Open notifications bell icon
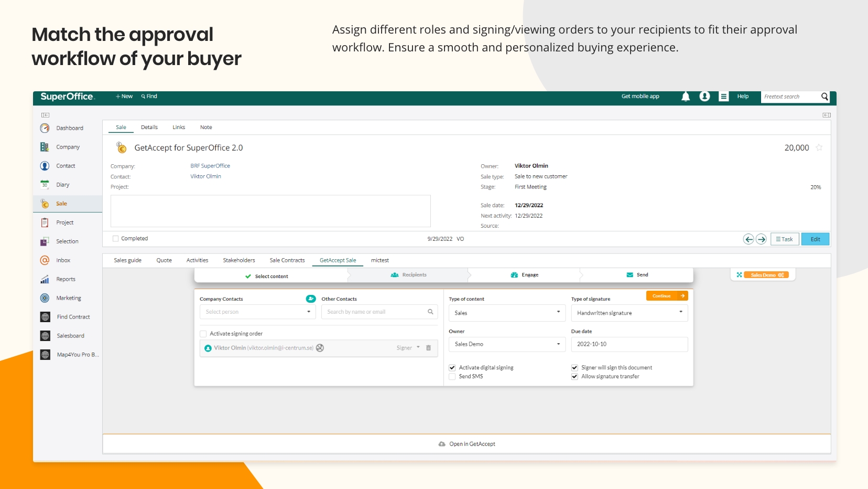The width and height of the screenshot is (868, 489). [x=686, y=97]
